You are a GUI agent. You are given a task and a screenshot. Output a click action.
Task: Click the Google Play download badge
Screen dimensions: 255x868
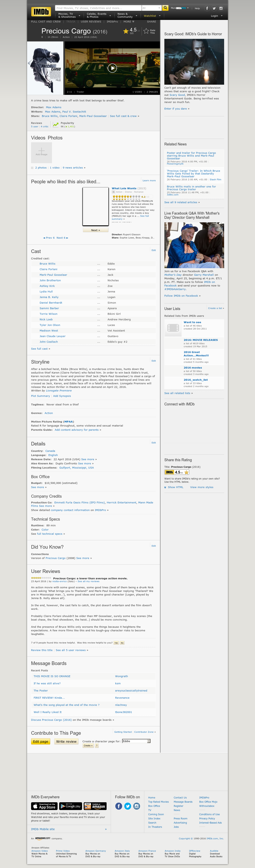71,806
